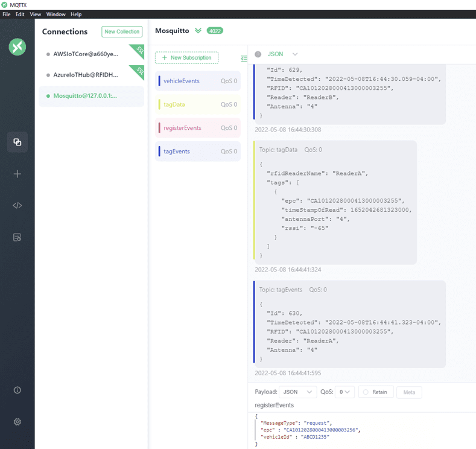The image size is (476, 449).
Task: Select the Mosquitto@127.0.0.1 connection
Action: tap(91, 96)
